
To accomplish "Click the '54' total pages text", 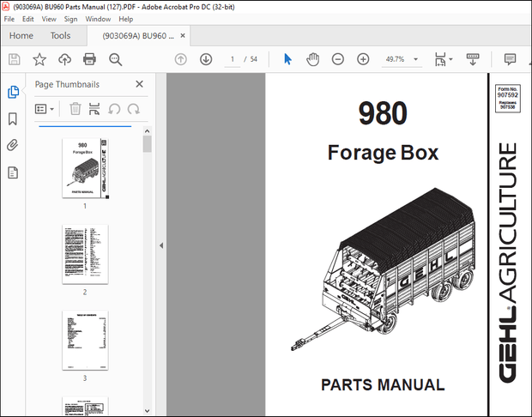I will pos(254,59).
